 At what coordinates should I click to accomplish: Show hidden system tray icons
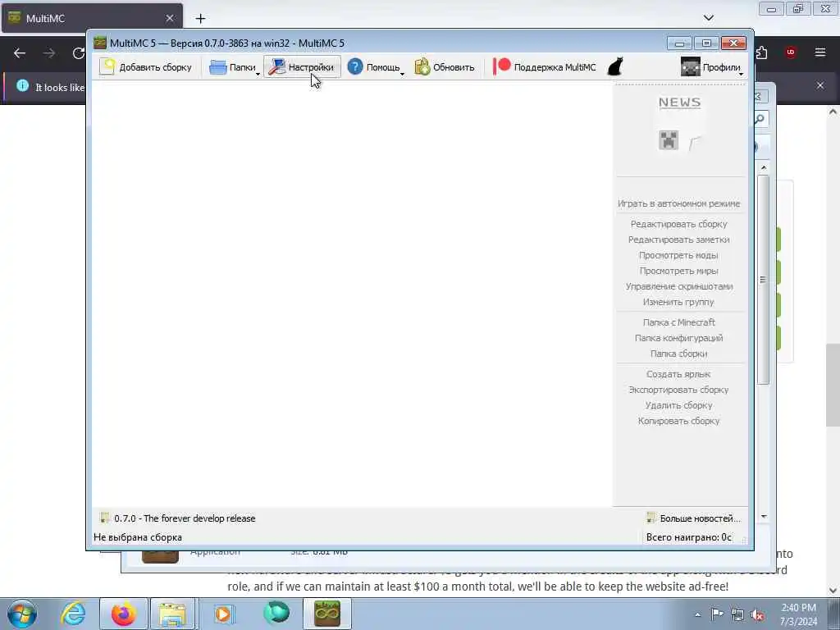tap(697, 614)
